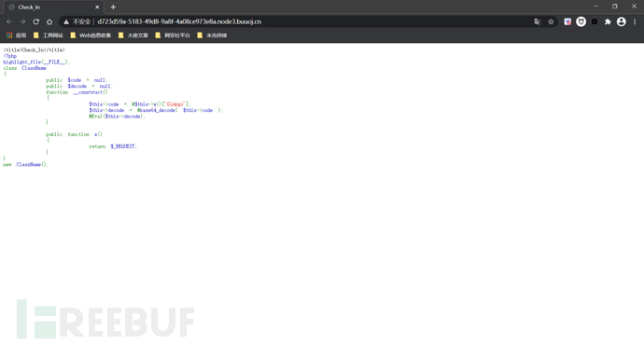Go forward using the forward arrow
This screenshot has height=345, width=644.
click(x=22, y=21)
